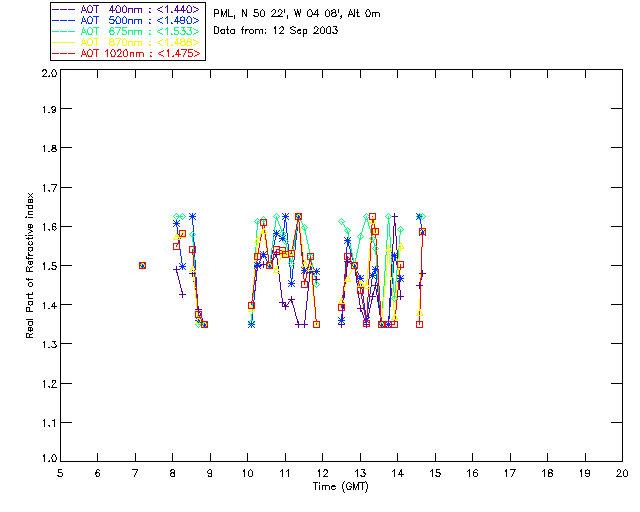The height and width of the screenshot is (512, 640).
Task: Click the 'Time (GMT)' x-axis label
Action: pos(340,486)
